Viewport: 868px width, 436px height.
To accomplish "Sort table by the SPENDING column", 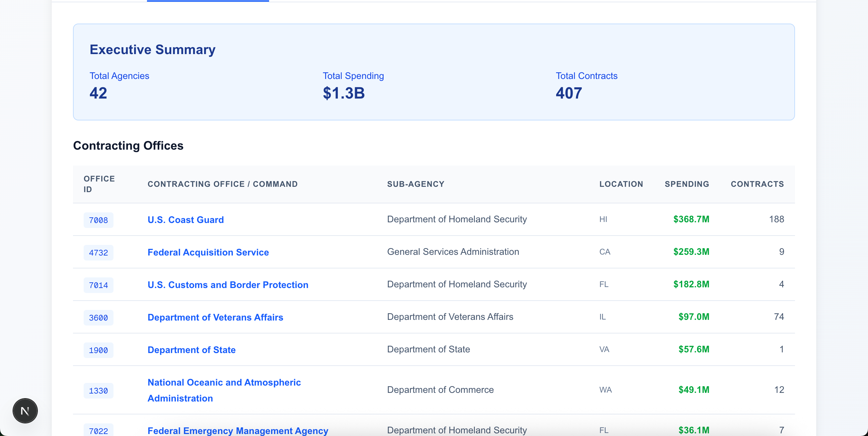I will [687, 184].
